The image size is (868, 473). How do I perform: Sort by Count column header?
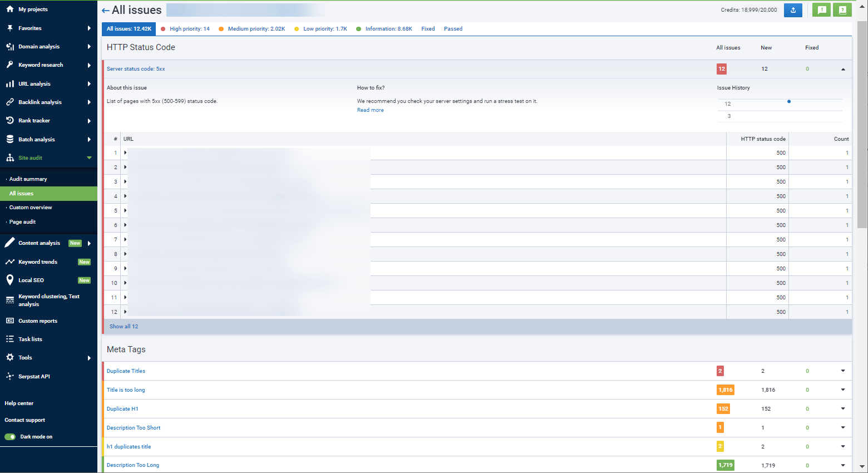(x=841, y=139)
